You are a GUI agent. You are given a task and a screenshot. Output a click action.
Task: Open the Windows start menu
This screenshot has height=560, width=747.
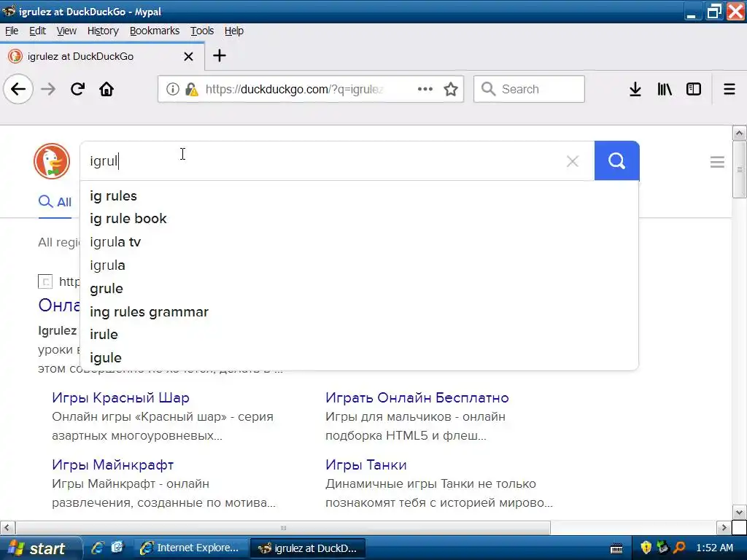pos(40,548)
